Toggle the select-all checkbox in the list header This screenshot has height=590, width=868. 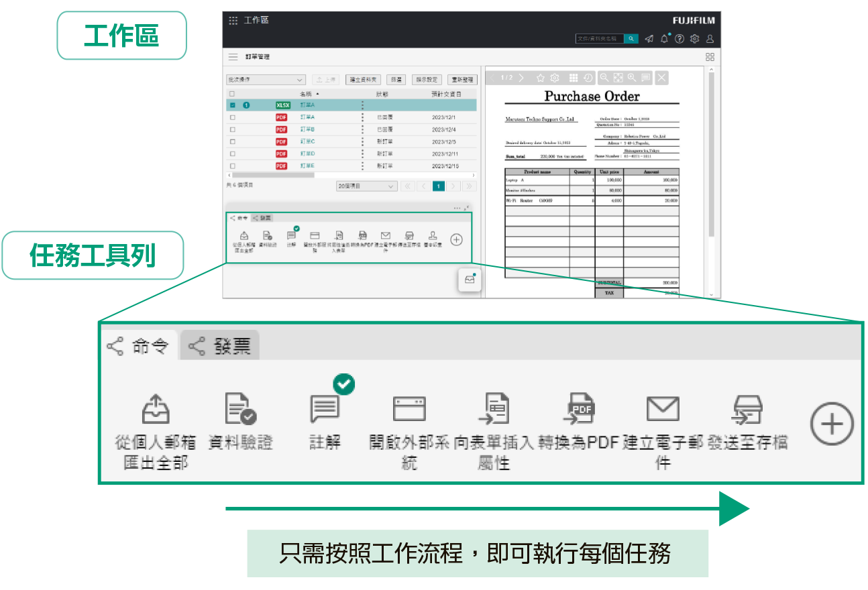click(233, 94)
